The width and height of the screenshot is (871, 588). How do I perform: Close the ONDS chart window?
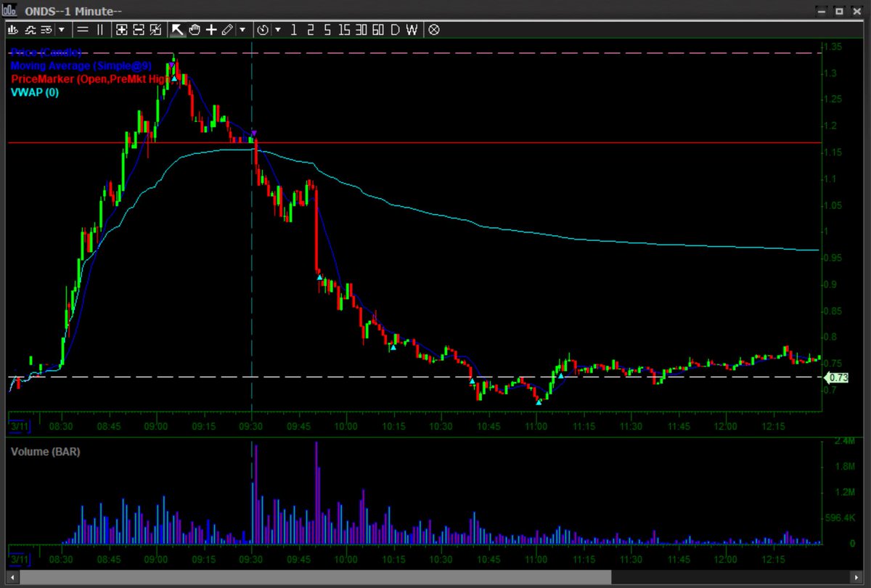tap(856, 11)
